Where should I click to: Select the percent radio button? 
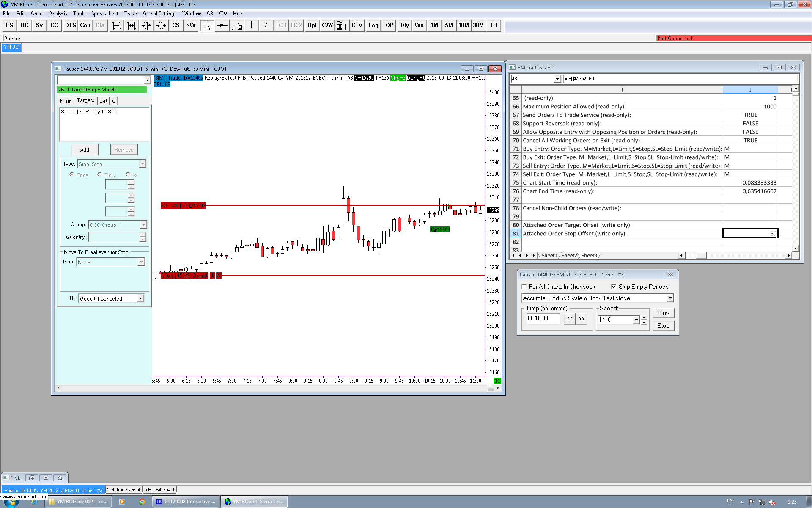pyautogui.click(x=128, y=174)
